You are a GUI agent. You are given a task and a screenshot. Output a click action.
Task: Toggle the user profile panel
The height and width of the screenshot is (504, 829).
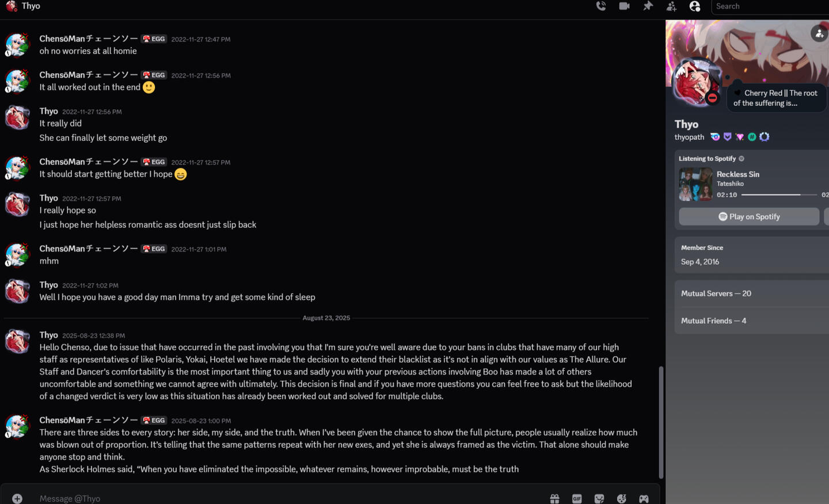[695, 6]
